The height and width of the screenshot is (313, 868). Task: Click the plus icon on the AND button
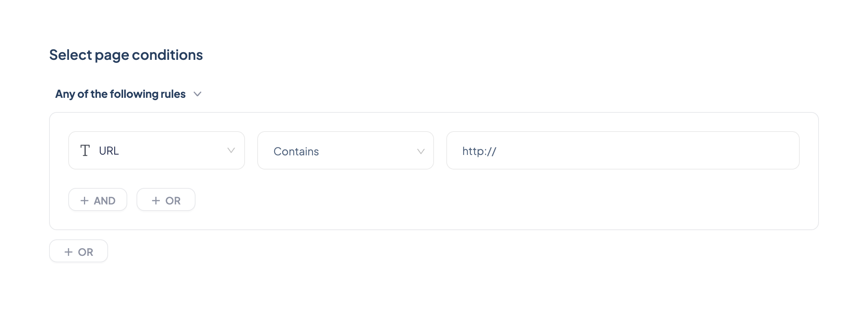(84, 201)
